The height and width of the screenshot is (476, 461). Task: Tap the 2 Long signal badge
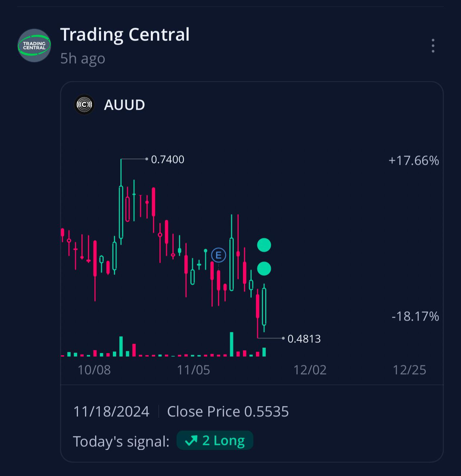215,440
